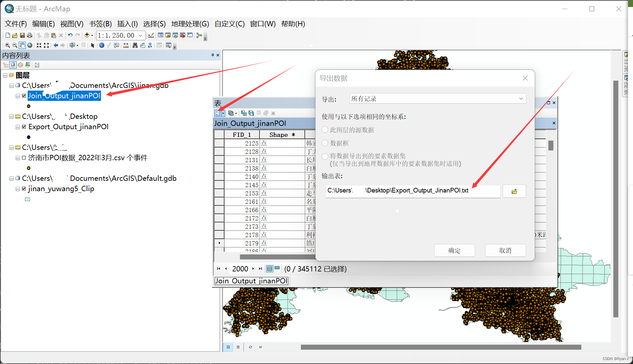Click the Find binoculars icon
This screenshot has height=364, width=633.
135,45
